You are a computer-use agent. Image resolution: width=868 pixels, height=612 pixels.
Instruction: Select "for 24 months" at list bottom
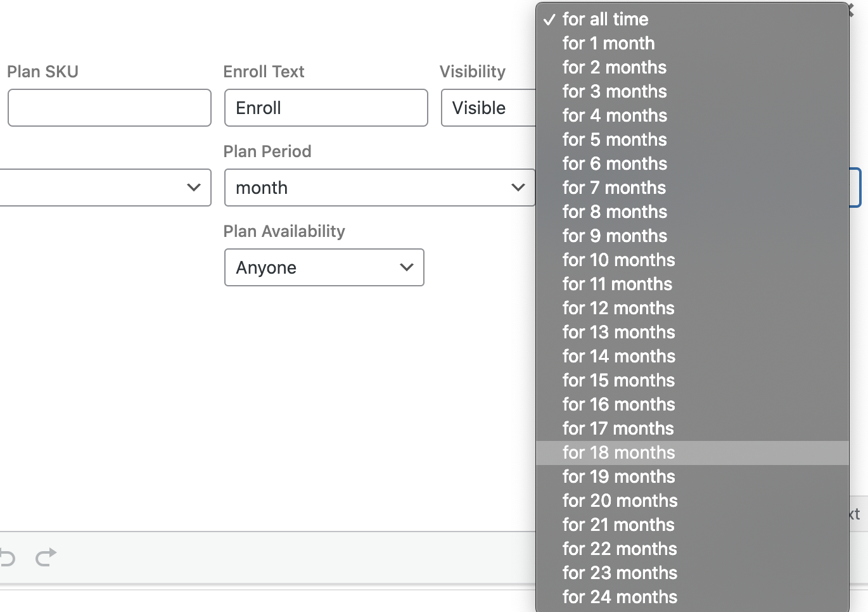[620, 596]
